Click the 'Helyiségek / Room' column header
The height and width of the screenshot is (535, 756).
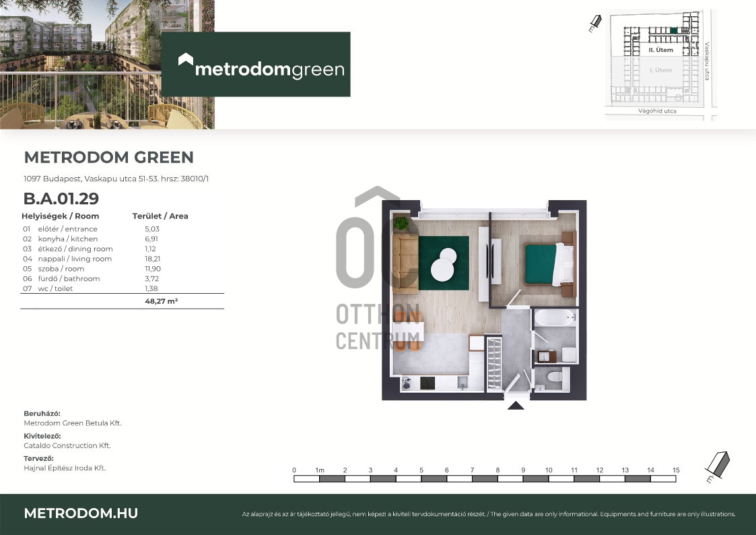[x=61, y=216]
